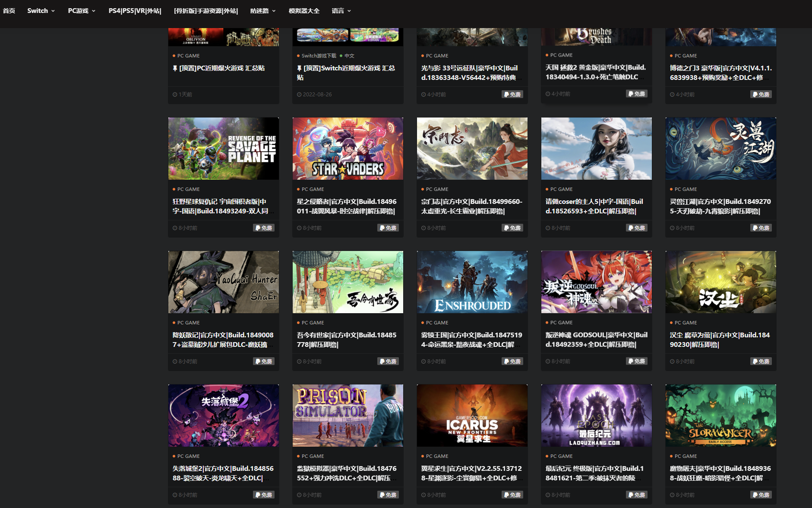Click 免费 badge on 光与影 card
The height and width of the screenshot is (508, 812).
[x=512, y=94]
